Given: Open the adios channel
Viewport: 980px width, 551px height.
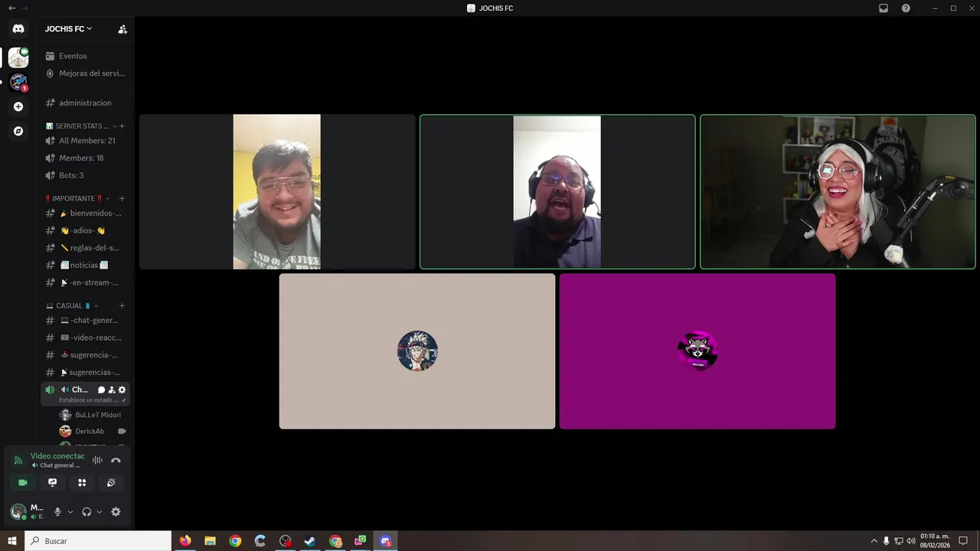Looking at the screenshot, I should pyautogui.click(x=85, y=230).
